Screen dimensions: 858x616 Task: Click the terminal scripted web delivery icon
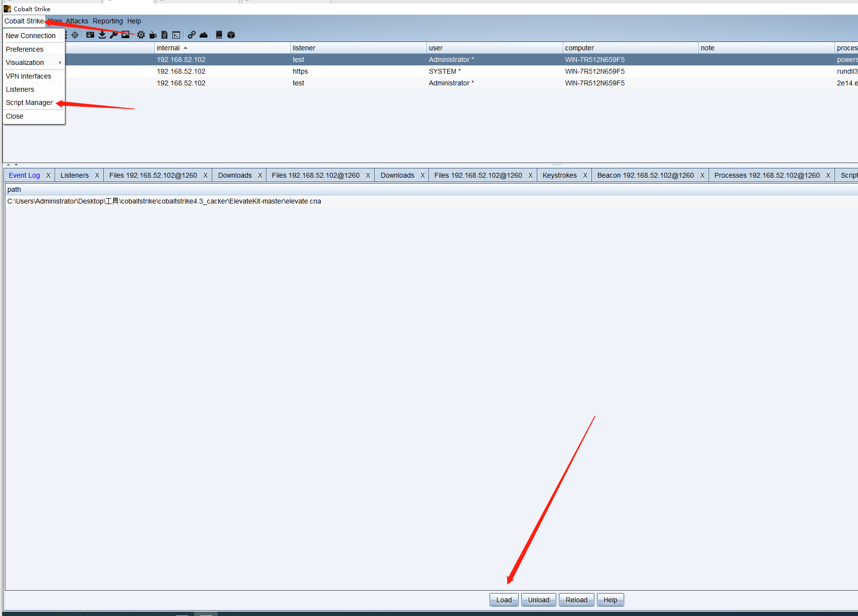[176, 35]
